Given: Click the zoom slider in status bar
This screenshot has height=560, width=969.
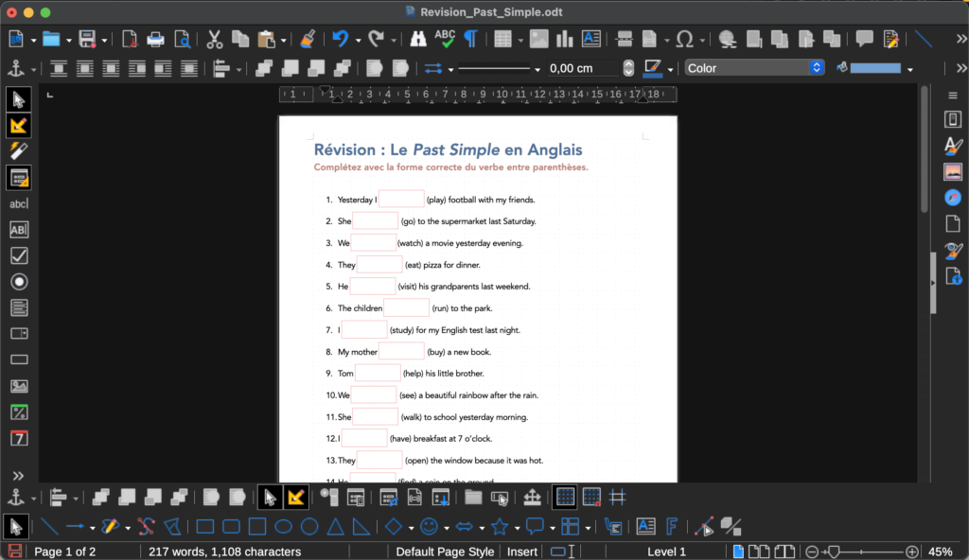Looking at the screenshot, I should pyautogui.click(x=861, y=551).
